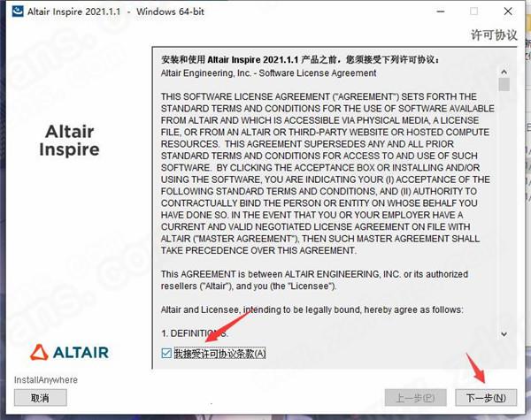Accept the license agreement checkbox
The height and width of the screenshot is (420, 531).
(166, 354)
